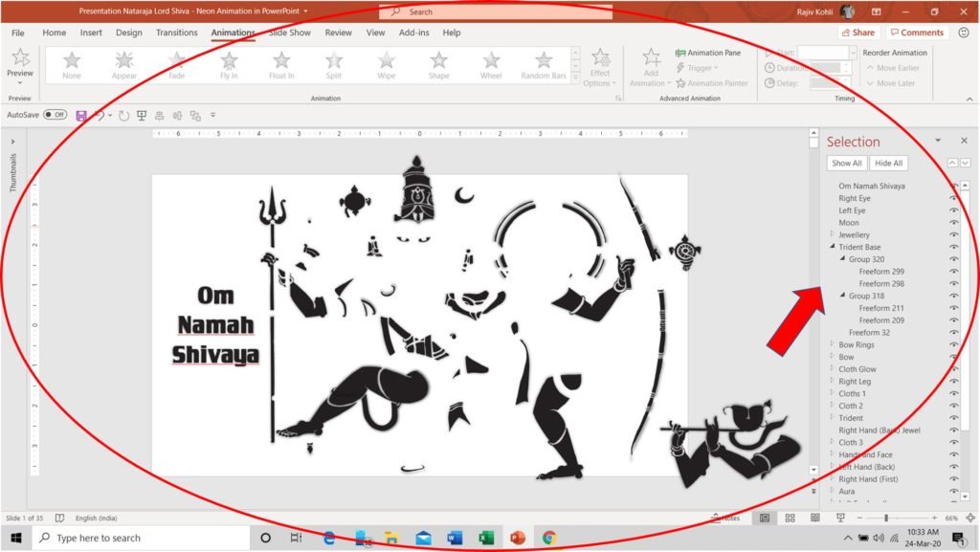This screenshot has width=980, height=552.
Task: Expand the Jewellery group
Action: pos(832,234)
